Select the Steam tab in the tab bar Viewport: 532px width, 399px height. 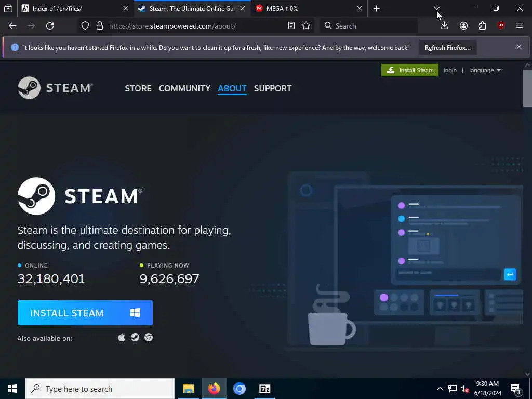point(192,8)
